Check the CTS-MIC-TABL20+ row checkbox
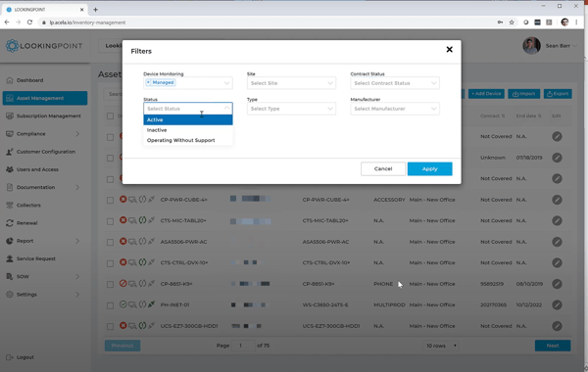This screenshot has width=588, height=372. click(110, 221)
